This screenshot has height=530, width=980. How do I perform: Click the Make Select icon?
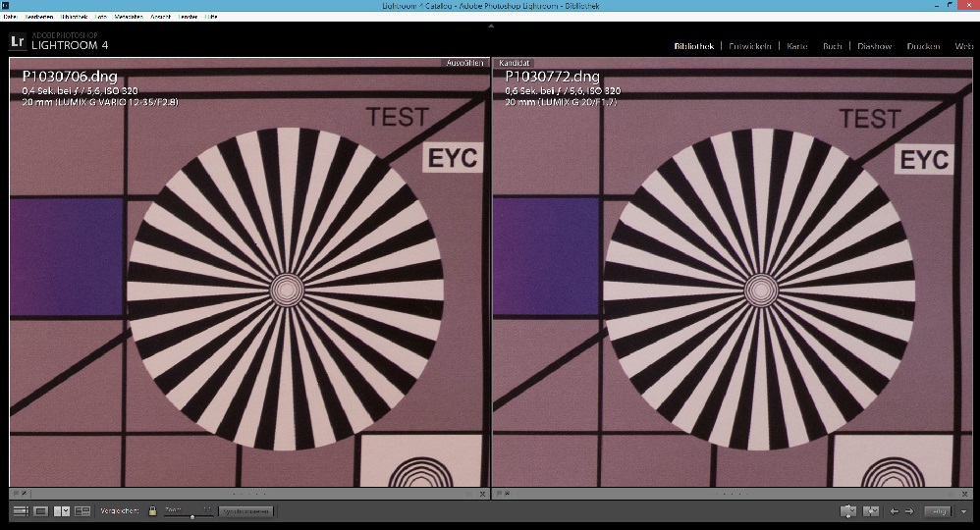tap(870, 511)
